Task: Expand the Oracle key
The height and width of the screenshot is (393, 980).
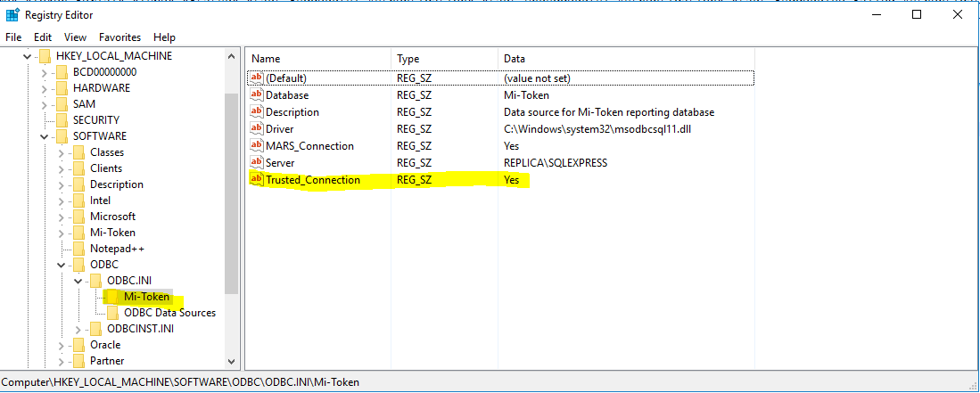Action: pos(61,345)
